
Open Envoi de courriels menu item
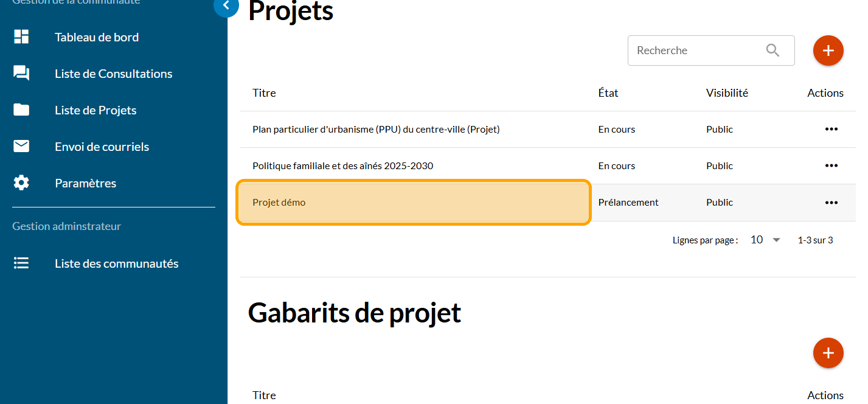click(102, 147)
